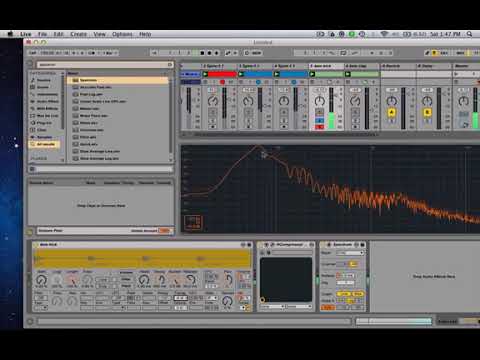Click the Master track title

tap(465, 66)
